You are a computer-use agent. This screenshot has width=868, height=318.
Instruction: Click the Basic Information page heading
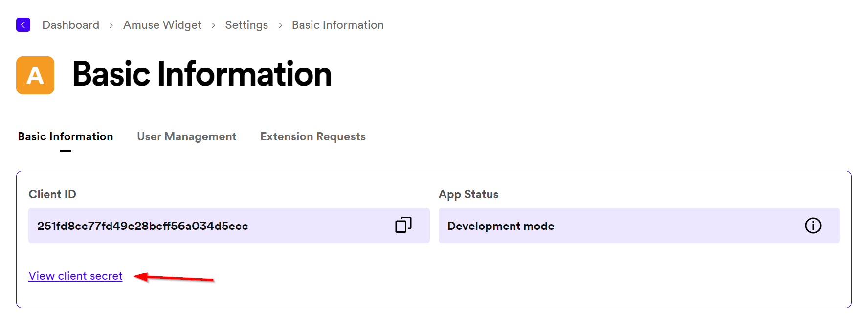202,74
